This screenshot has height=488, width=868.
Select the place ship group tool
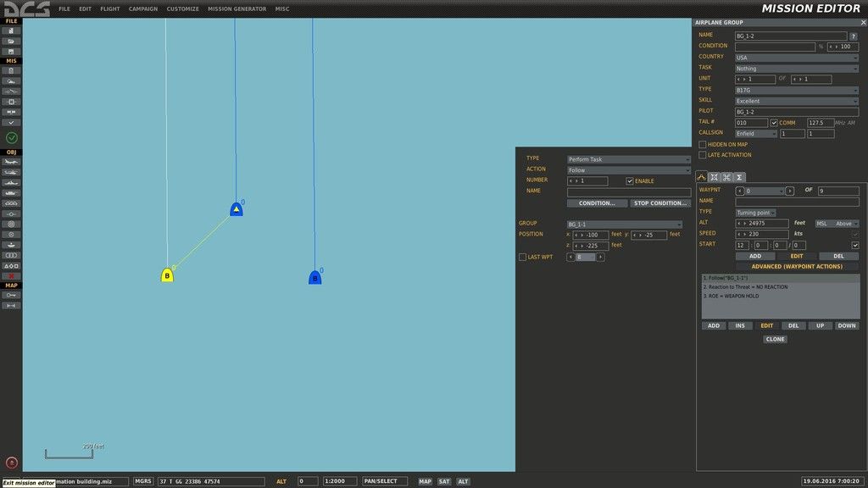click(12, 182)
